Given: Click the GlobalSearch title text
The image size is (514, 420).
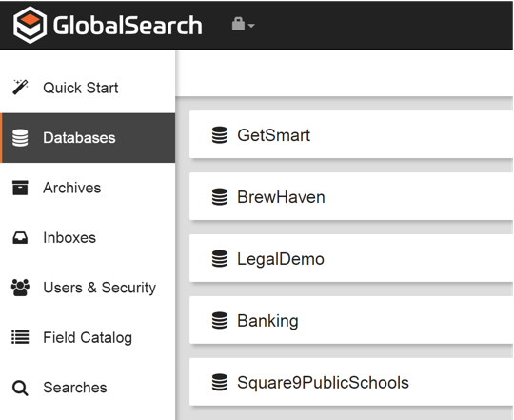Looking at the screenshot, I should click(x=128, y=26).
